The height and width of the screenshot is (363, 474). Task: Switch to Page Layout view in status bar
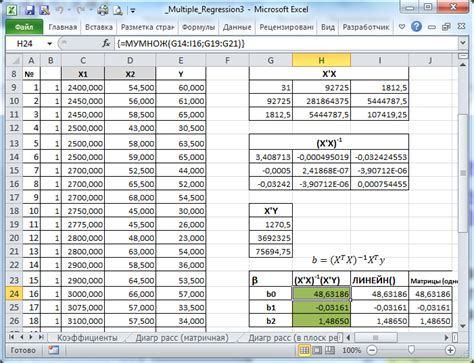click(317, 350)
